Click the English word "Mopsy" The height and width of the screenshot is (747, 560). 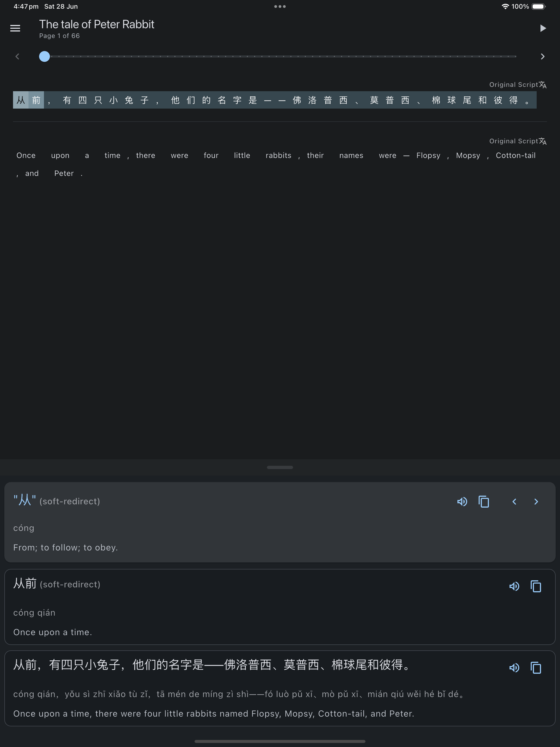(468, 155)
